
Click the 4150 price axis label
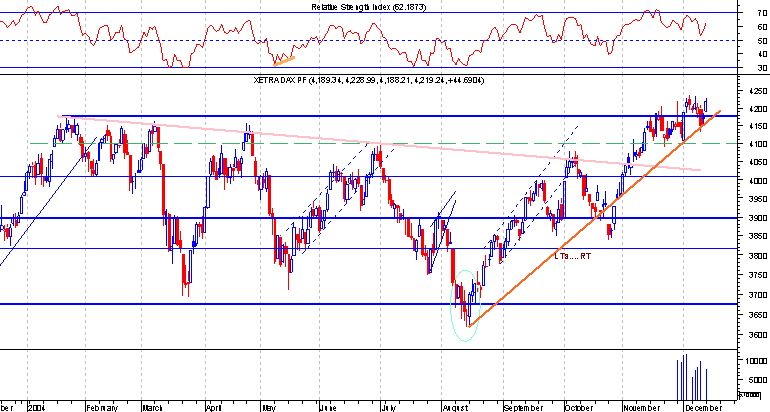pyautogui.click(x=758, y=126)
